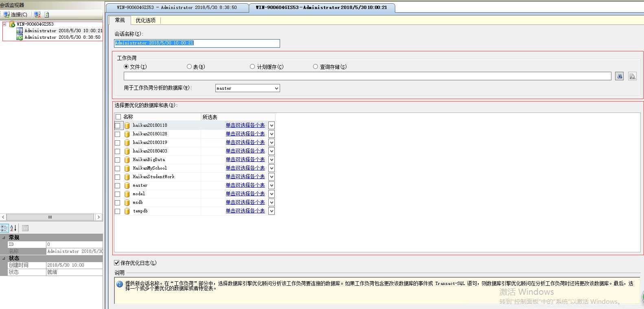
Task: Click session monitor scrollbar left arrow
Action: pos(3,217)
